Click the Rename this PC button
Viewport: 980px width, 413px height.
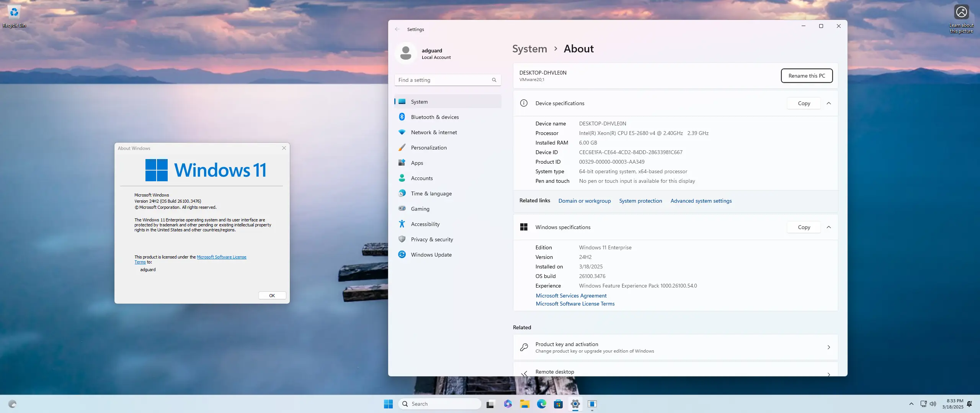pyautogui.click(x=806, y=75)
